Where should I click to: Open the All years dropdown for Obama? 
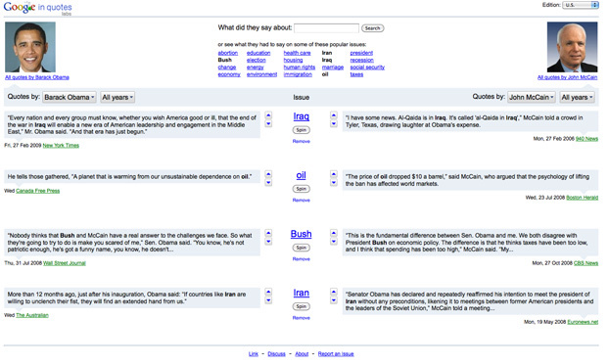[117, 97]
